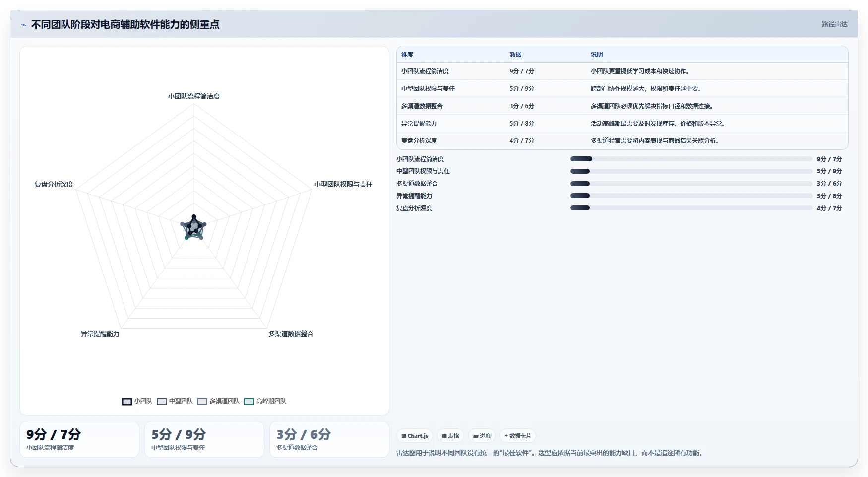Image resolution: width=868 pixels, height=477 pixels.
Task: Click the 数据卡片 chip
Action: coord(518,436)
